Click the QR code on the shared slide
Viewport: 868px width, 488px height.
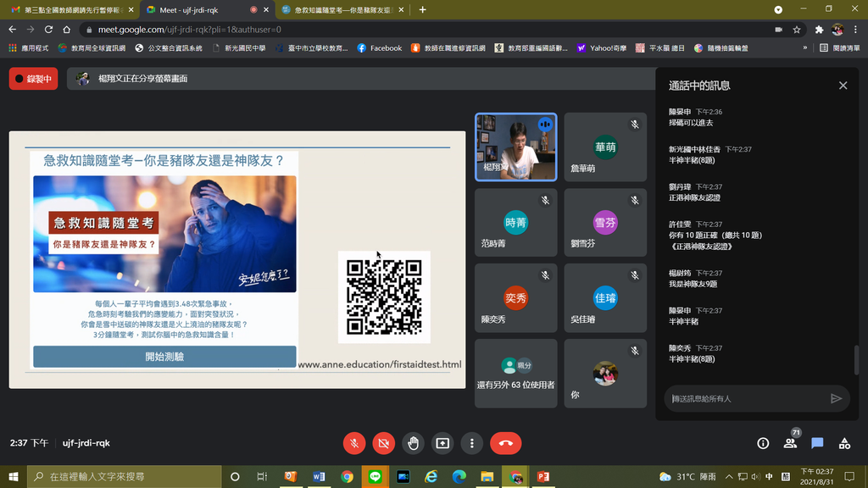pyautogui.click(x=384, y=297)
